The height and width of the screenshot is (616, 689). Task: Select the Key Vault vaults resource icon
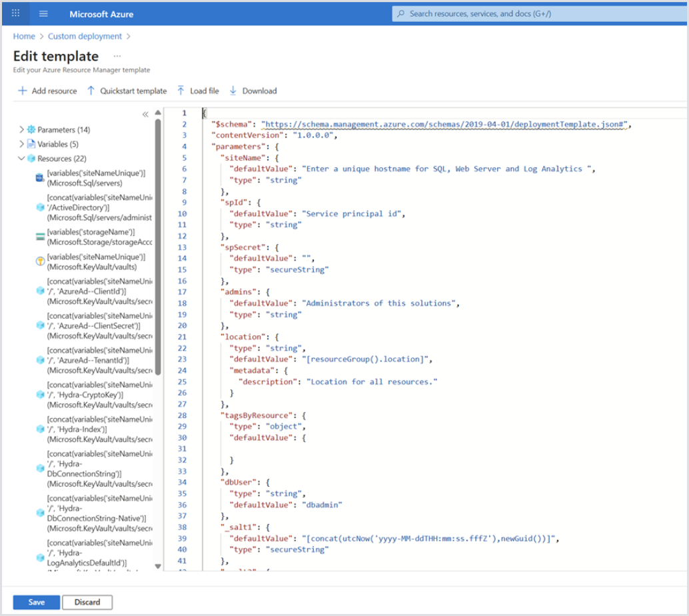(40, 262)
